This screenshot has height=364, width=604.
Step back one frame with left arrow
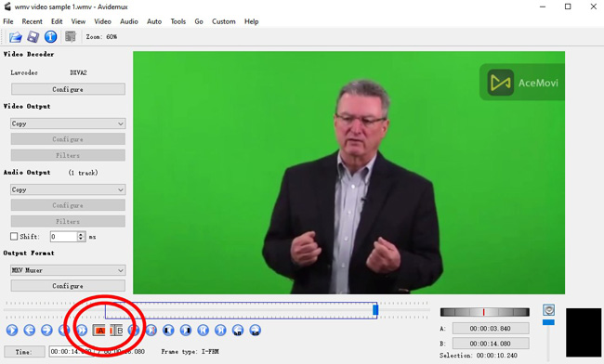pyautogui.click(x=30, y=331)
